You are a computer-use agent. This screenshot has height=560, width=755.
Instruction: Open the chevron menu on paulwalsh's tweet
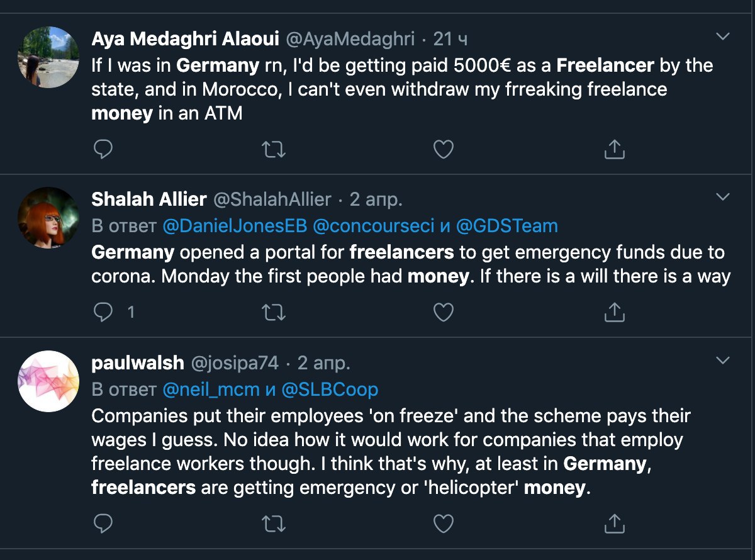(x=723, y=361)
